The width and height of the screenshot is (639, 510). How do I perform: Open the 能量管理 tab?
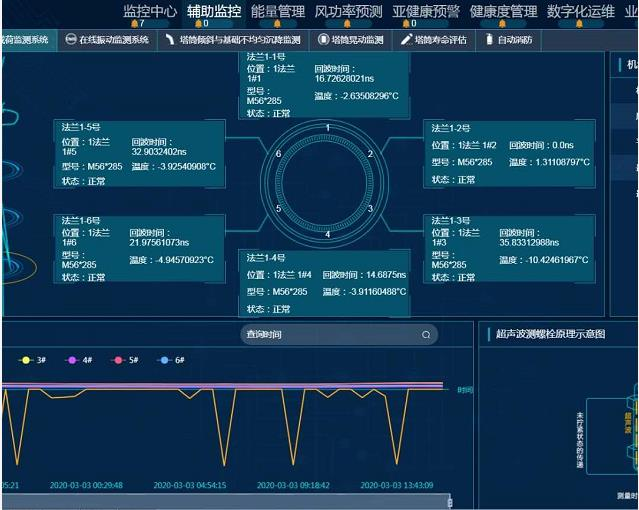[x=278, y=11]
